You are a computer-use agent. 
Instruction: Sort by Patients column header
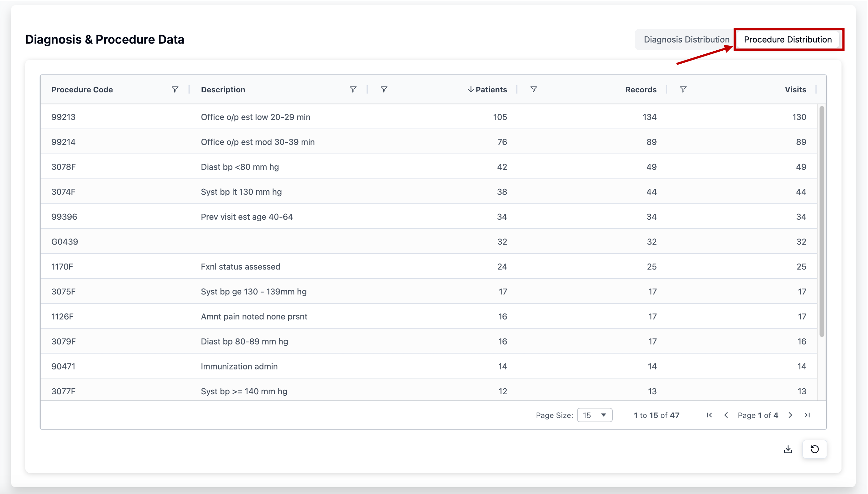tap(491, 90)
